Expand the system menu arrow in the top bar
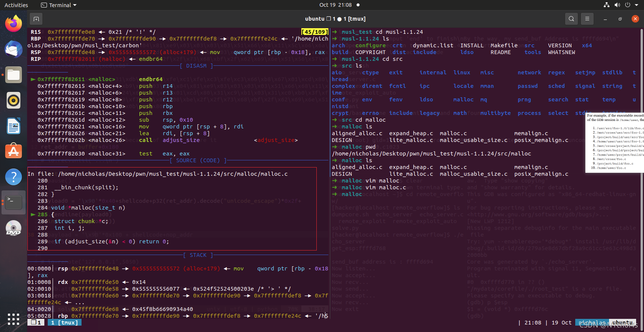The image size is (644, 332). (x=636, y=5)
